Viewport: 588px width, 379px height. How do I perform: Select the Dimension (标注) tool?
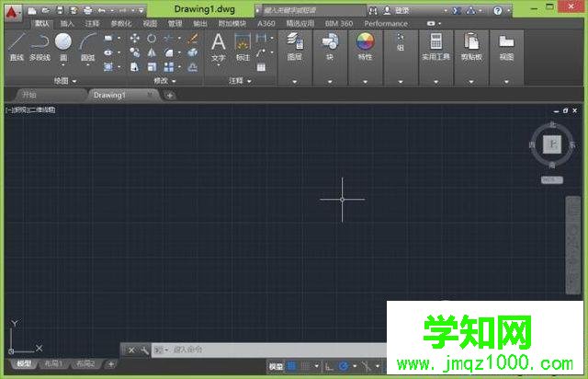243,47
